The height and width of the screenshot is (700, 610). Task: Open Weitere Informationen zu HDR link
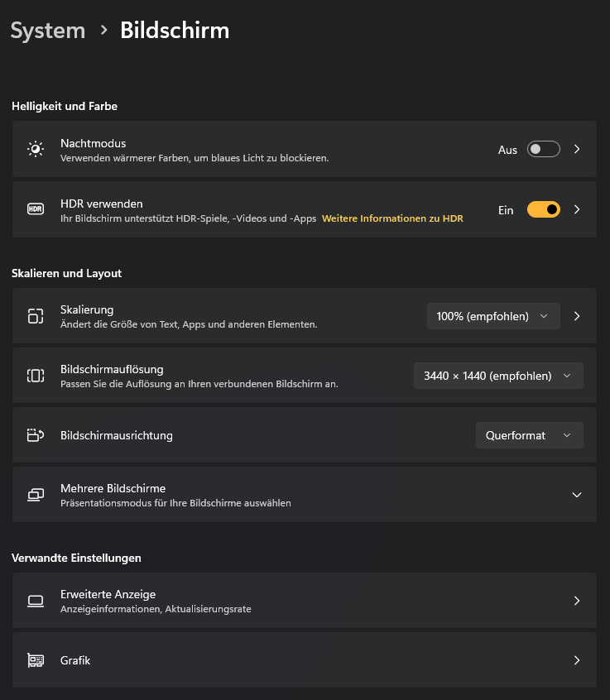pyautogui.click(x=392, y=218)
